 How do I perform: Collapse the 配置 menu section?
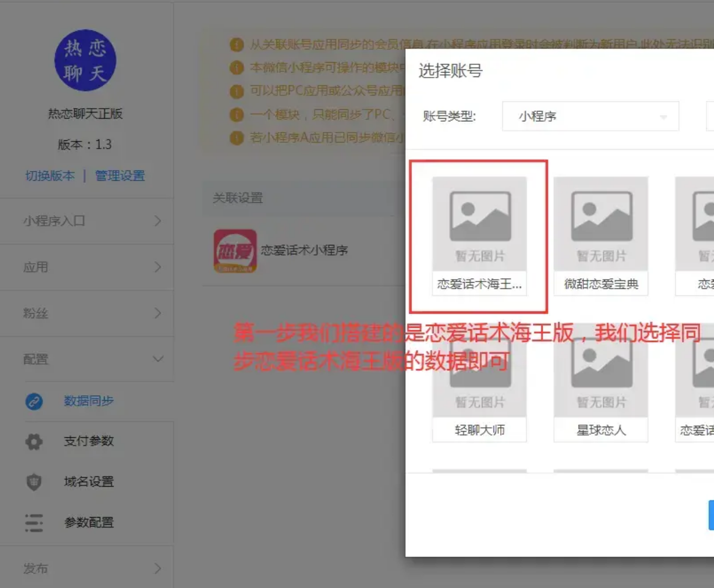click(87, 359)
